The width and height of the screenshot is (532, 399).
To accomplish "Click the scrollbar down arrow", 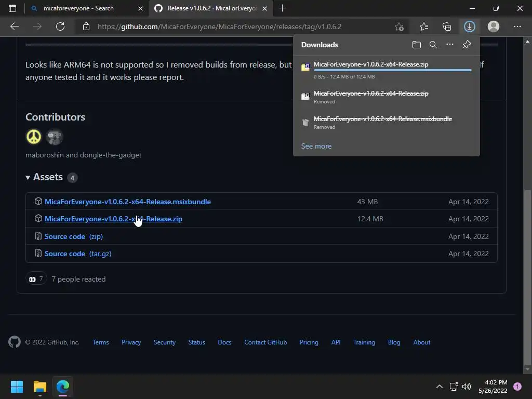I will click(x=527, y=369).
